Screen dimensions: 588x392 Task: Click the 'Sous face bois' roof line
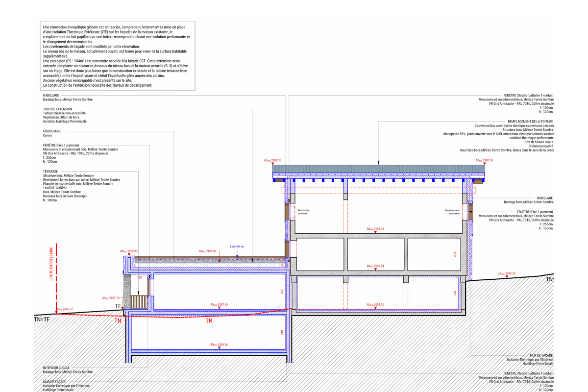(507, 150)
